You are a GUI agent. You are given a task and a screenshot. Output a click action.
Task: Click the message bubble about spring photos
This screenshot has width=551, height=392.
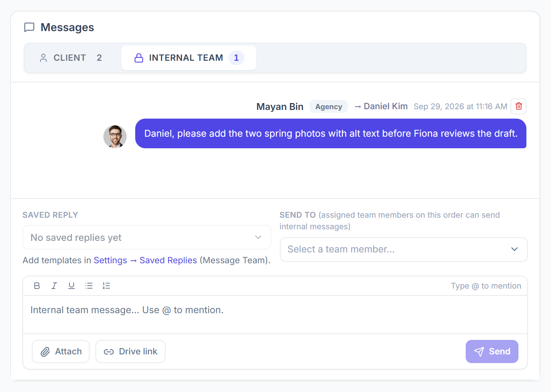click(331, 133)
